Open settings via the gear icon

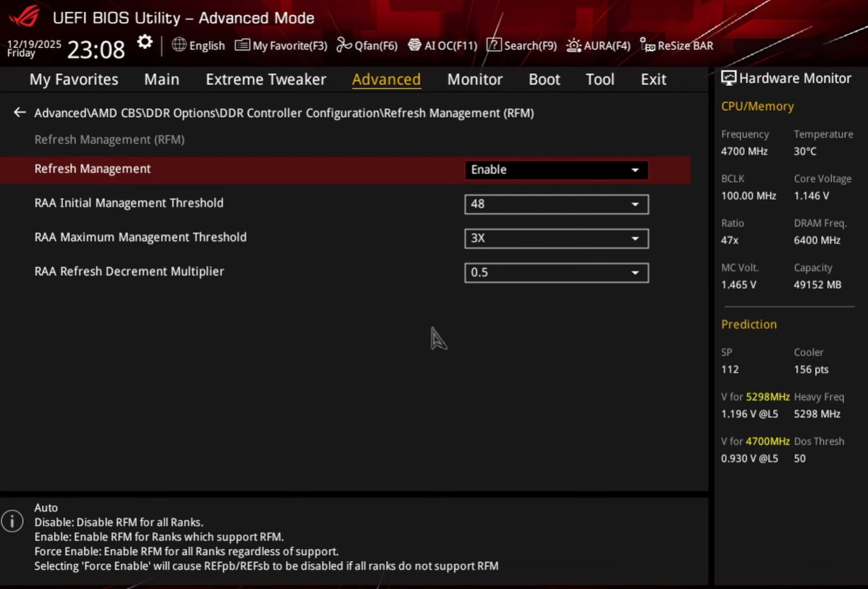[x=145, y=43]
